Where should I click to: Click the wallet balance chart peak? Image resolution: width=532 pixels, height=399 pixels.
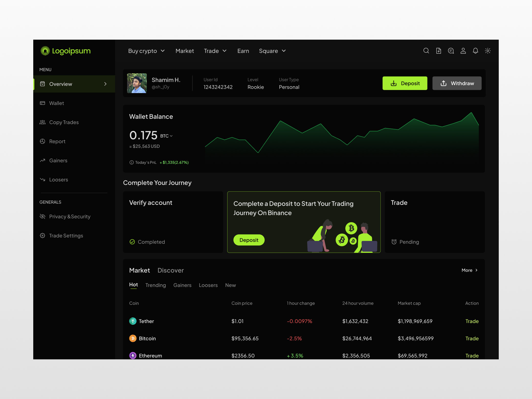(471, 113)
